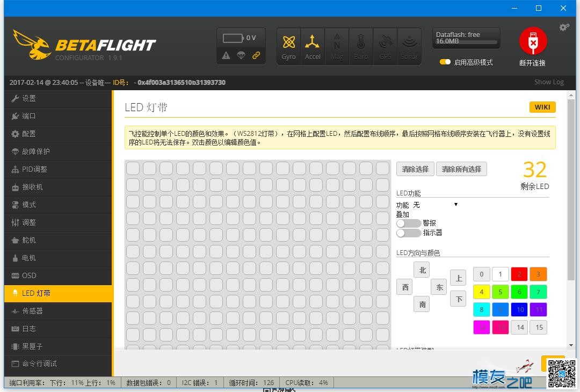Click the battery voltage indicator
580x392 pixels.
pos(240,38)
